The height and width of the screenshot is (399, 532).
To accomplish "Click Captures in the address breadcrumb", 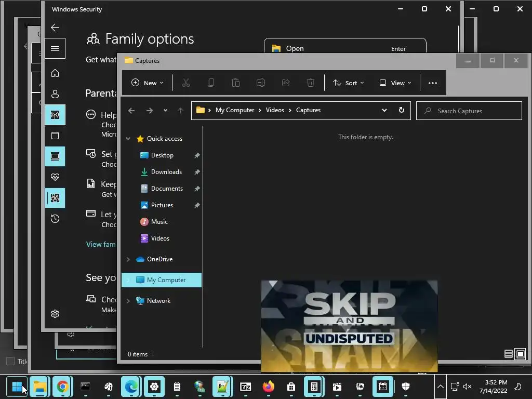I will click(x=308, y=110).
